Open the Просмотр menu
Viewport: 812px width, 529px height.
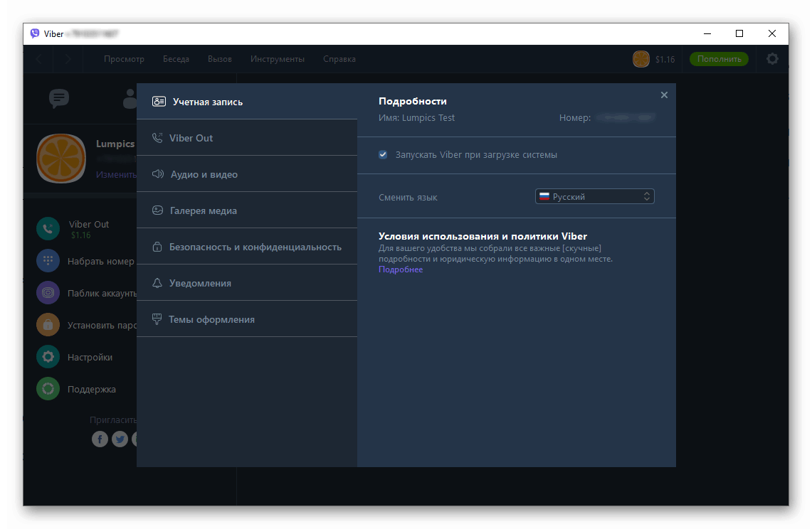coord(124,59)
